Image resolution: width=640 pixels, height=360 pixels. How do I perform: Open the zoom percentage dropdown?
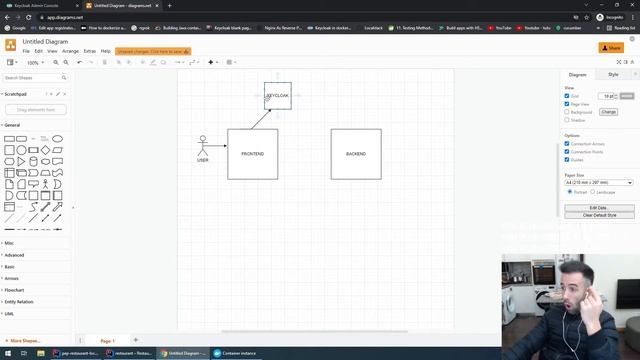click(35, 63)
